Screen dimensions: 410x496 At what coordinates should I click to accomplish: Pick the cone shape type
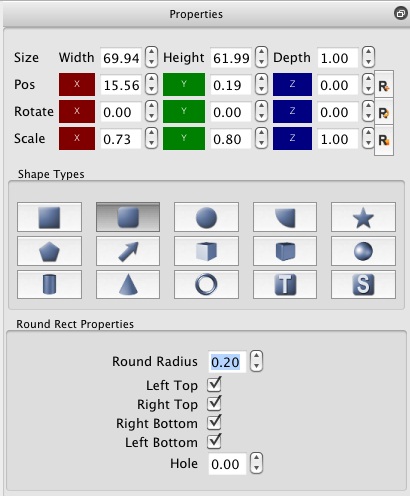coord(128,284)
